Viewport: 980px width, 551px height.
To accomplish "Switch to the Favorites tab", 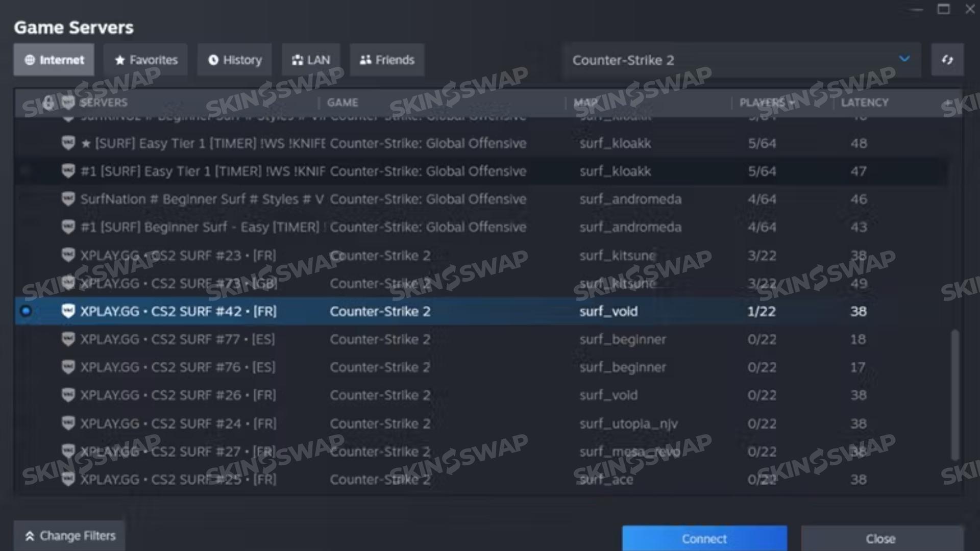I will 145,60.
